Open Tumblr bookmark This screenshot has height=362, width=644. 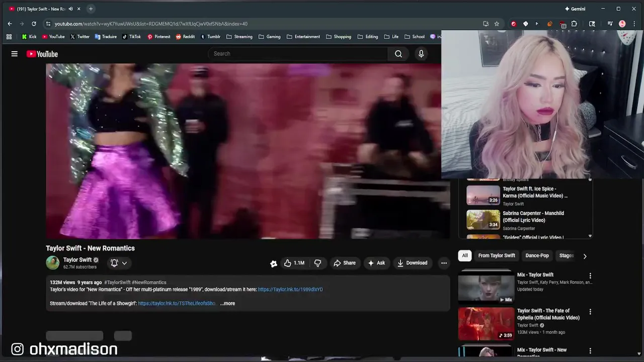pyautogui.click(x=210, y=37)
